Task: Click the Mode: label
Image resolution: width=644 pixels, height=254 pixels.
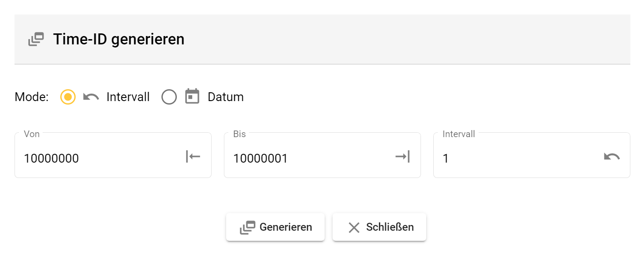Action: coord(32,97)
